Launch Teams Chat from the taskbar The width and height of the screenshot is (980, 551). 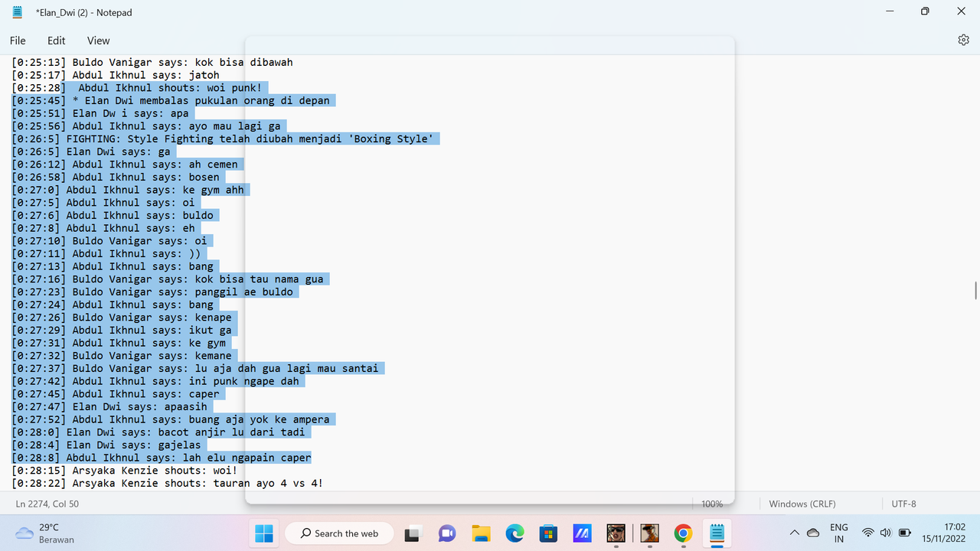point(447,533)
